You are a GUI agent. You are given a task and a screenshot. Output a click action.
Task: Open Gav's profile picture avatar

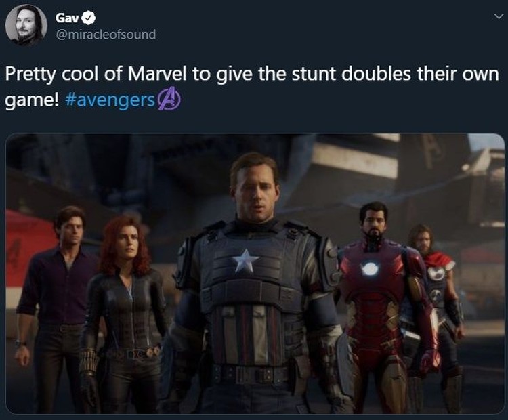coord(26,25)
